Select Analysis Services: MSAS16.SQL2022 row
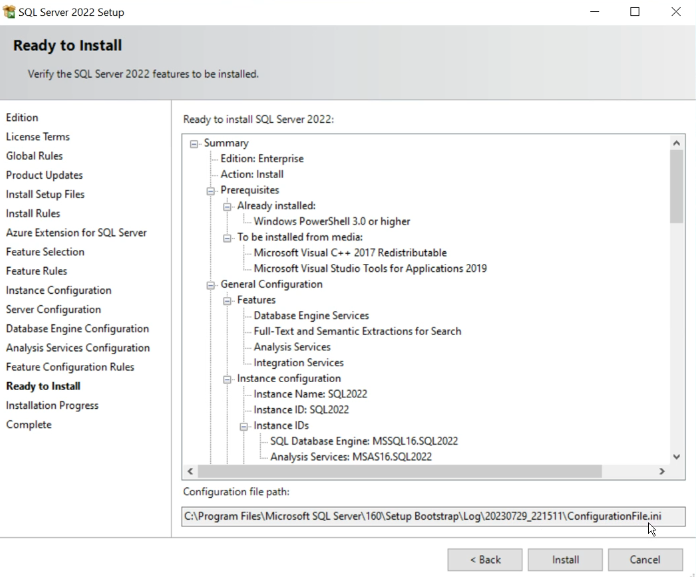 click(x=351, y=457)
